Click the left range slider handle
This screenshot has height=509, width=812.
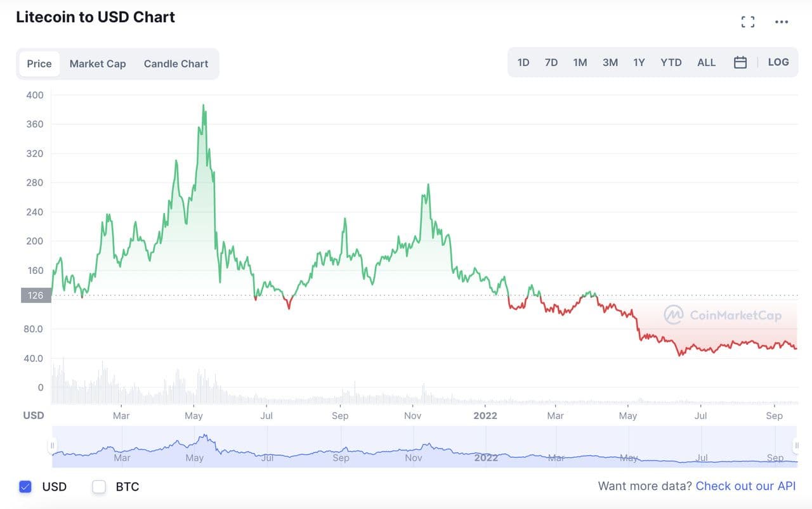53,446
